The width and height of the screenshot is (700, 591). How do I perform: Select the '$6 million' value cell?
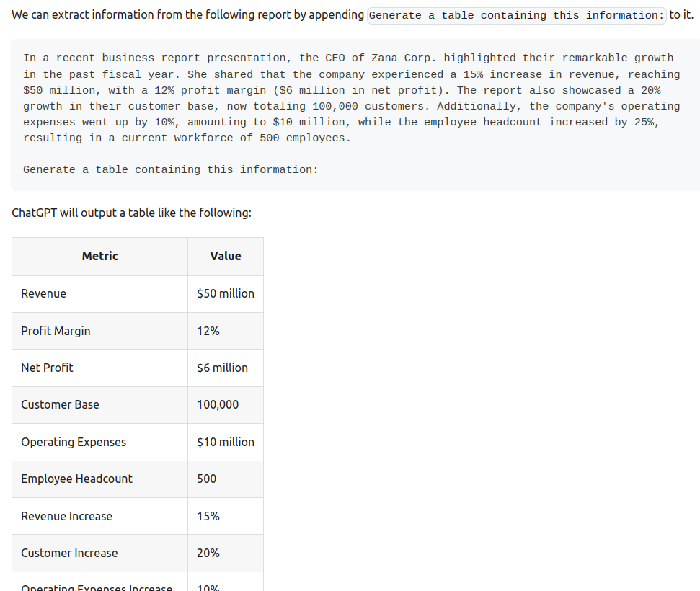[x=226, y=368]
